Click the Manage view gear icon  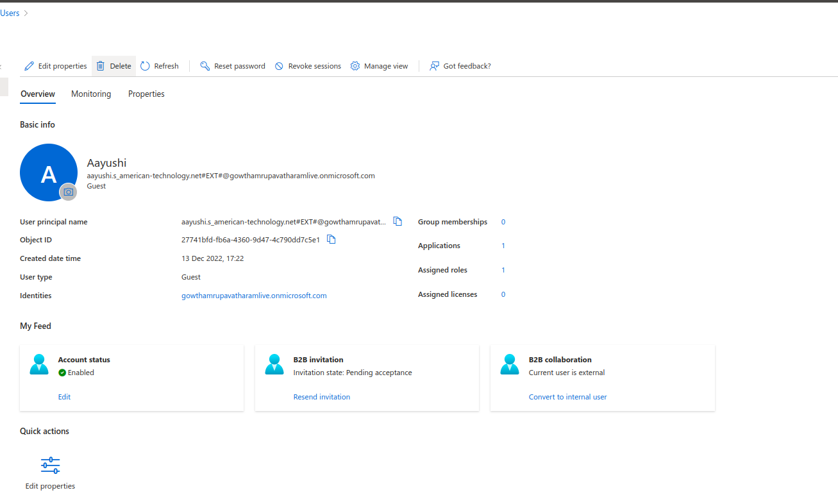pos(355,66)
